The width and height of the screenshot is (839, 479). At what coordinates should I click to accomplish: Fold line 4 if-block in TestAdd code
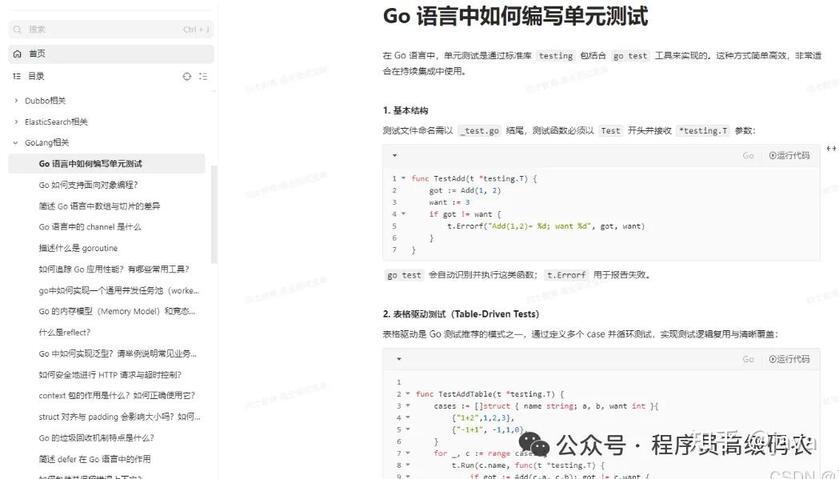tap(403, 214)
